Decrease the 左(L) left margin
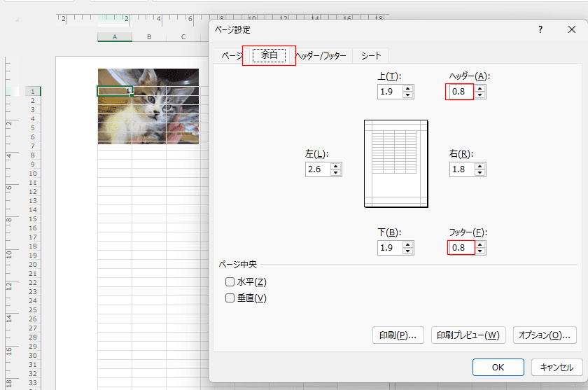 tap(335, 173)
